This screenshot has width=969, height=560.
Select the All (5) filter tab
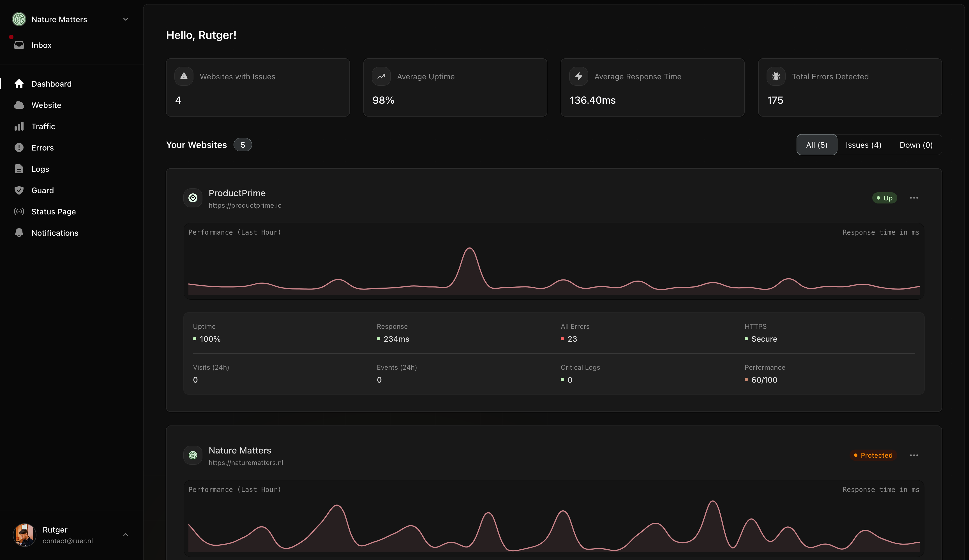(816, 145)
